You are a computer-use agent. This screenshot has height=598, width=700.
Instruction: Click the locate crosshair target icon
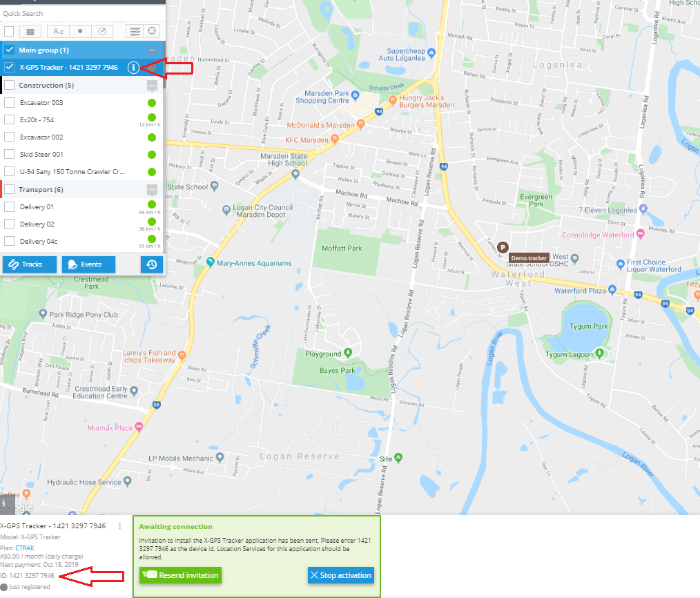point(152,31)
